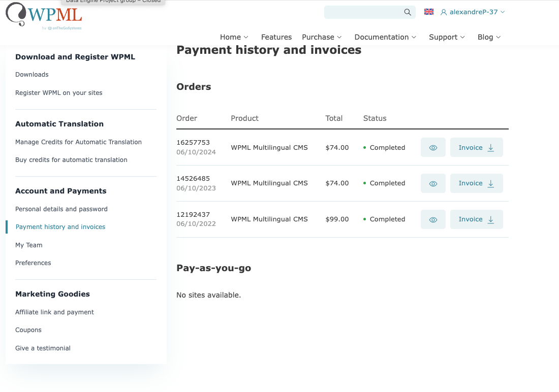Click order number 14526485
Image resolution: width=559 pixels, height=392 pixels.
pyautogui.click(x=193, y=178)
